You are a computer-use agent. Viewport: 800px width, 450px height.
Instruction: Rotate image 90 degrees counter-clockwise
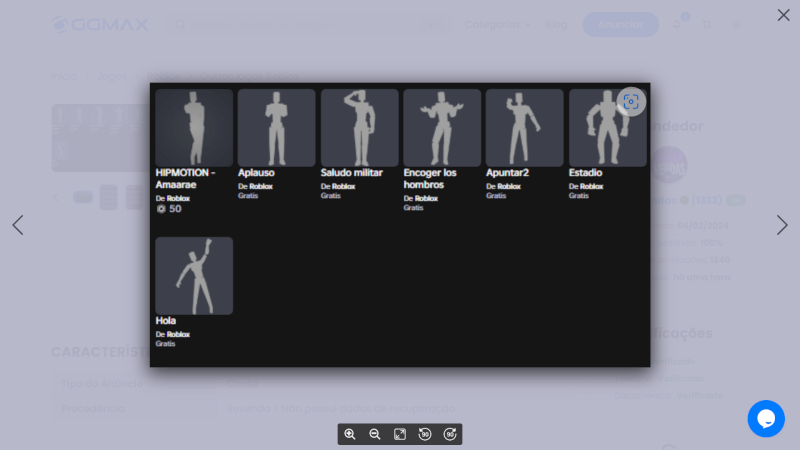pyautogui.click(x=425, y=434)
